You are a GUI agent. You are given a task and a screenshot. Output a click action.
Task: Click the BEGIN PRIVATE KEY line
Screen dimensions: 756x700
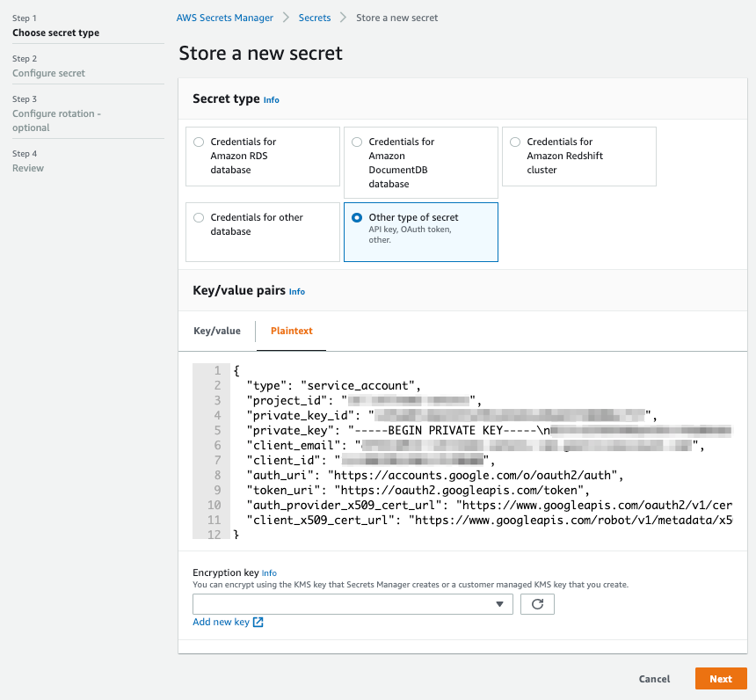489,431
